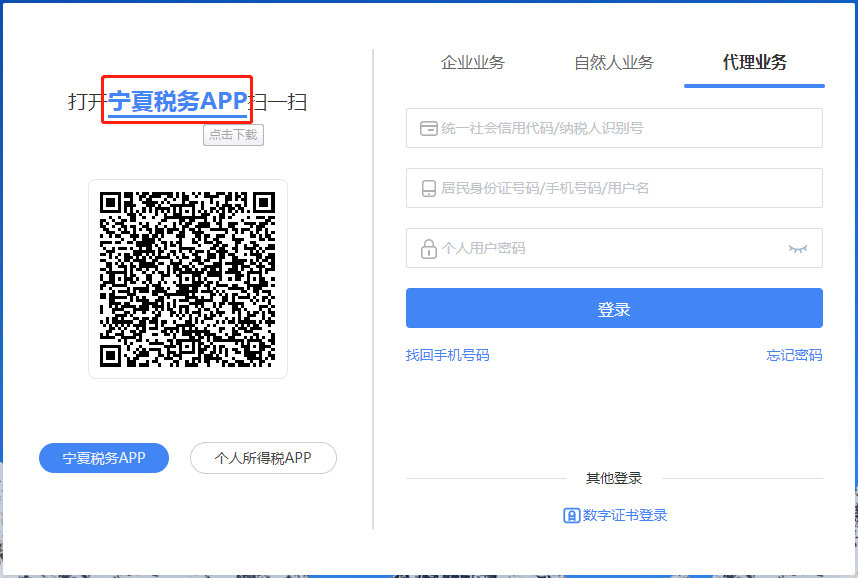Toggle password visibility eye icon
858x578 pixels.
point(798,248)
